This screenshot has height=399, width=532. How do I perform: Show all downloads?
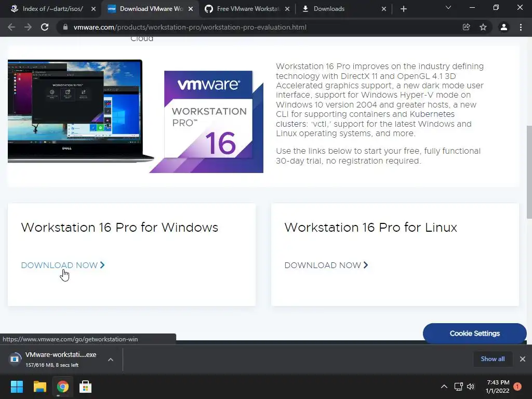click(x=493, y=359)
